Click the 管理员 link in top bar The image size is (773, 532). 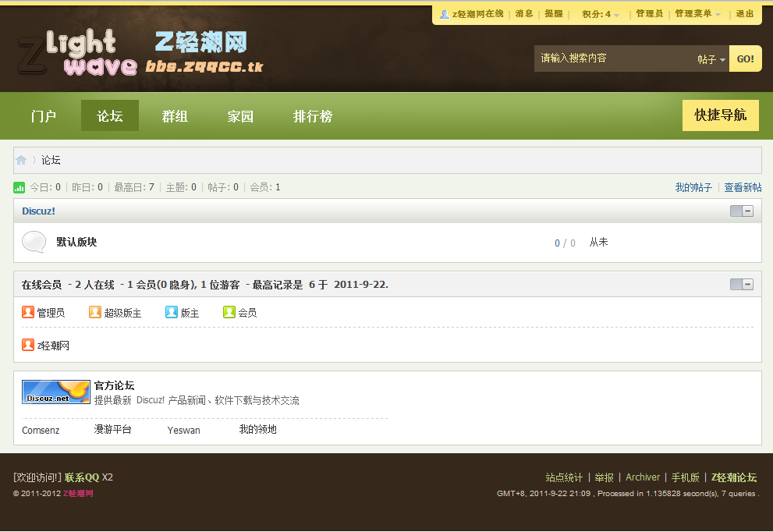(x=649, y=14)
